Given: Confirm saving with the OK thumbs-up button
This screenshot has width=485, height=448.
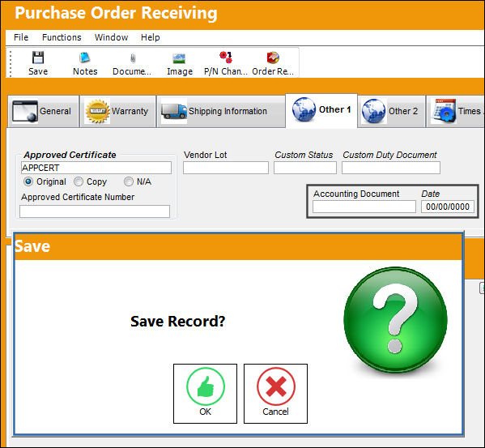Looking at the screenshot, I should pos(205,394).
